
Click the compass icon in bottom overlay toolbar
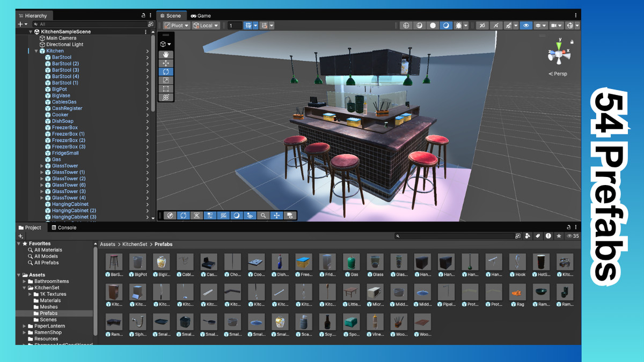[170, 216]
